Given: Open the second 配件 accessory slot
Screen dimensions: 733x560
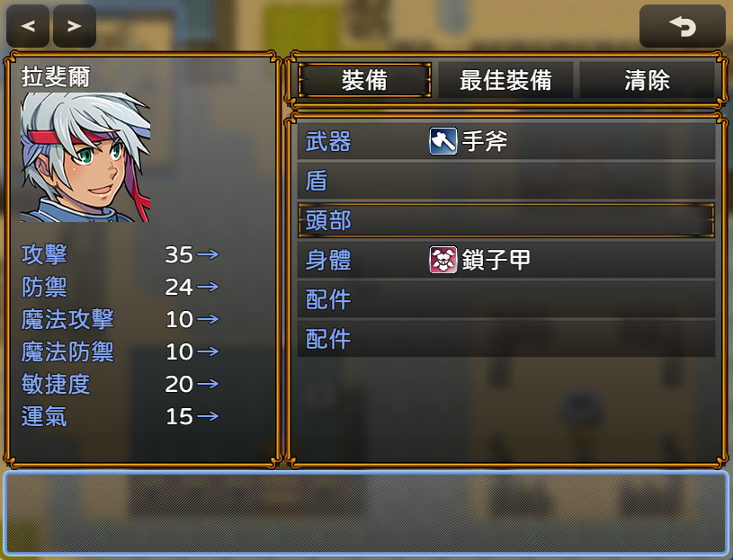Looking at the screenshot, I should 506,339.
